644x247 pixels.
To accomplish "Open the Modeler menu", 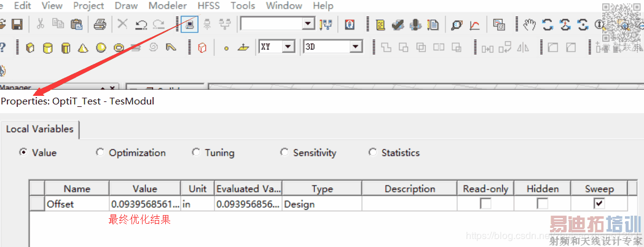I will coord(168,6).
